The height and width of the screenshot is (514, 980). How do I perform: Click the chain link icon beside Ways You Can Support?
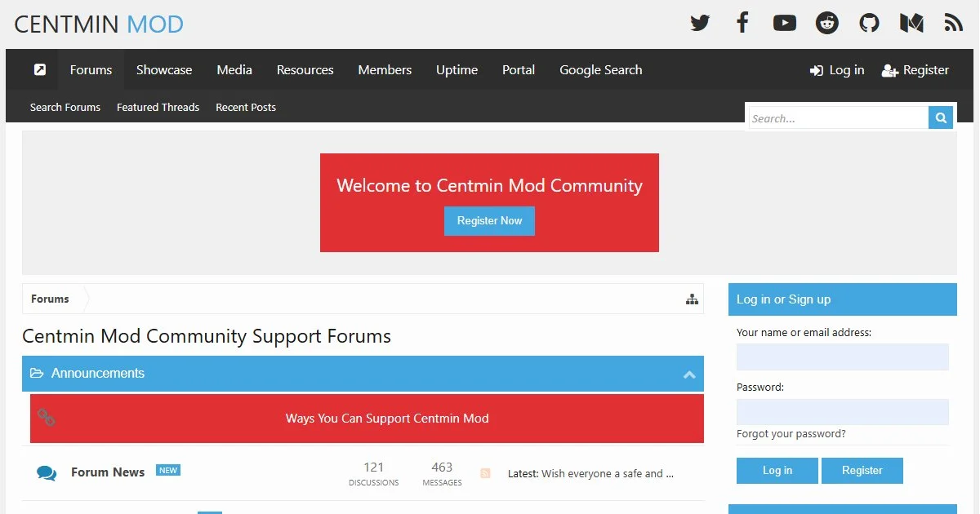pyautogui.click(x=47, y=418)
